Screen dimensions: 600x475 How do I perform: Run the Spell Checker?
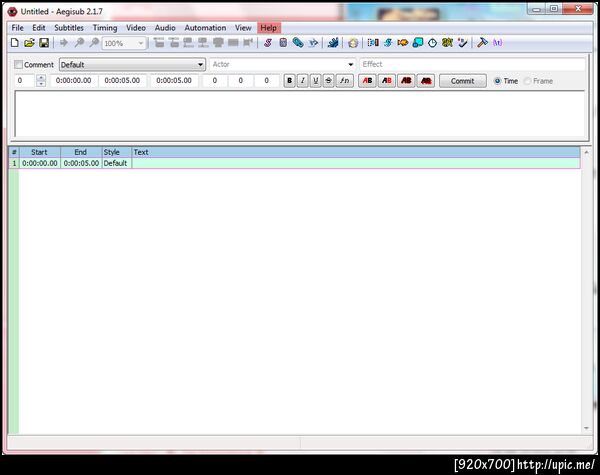pos(462,43)
